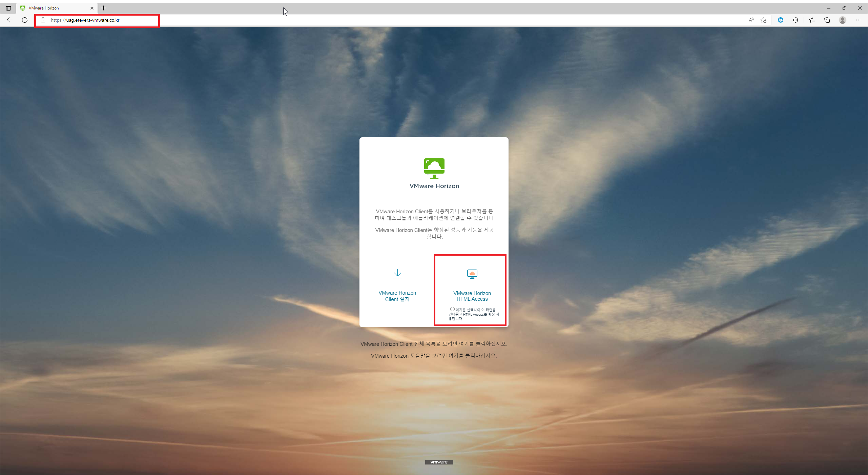Close the VMware Horizon tab
Screen dimensions: 868x475
pos(92,8)
